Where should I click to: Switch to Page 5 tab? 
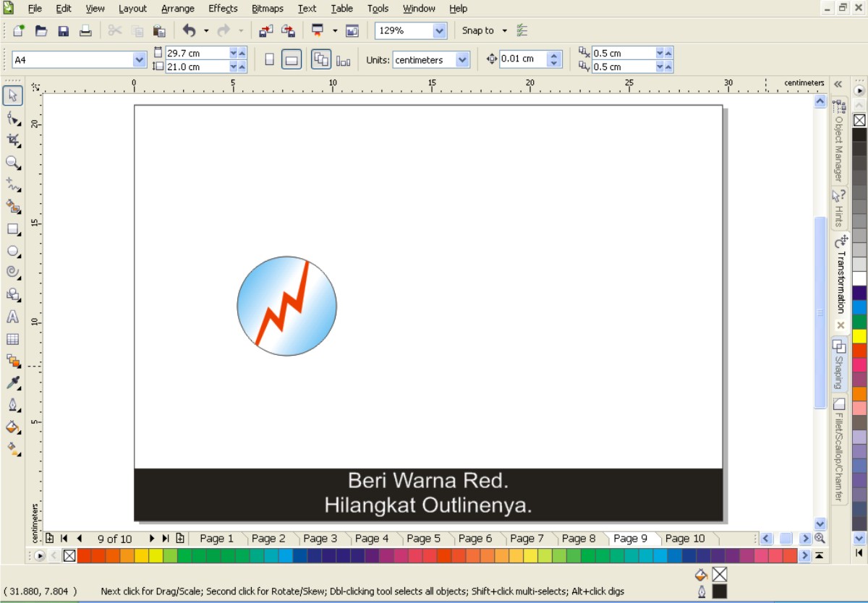click(423, 539)
